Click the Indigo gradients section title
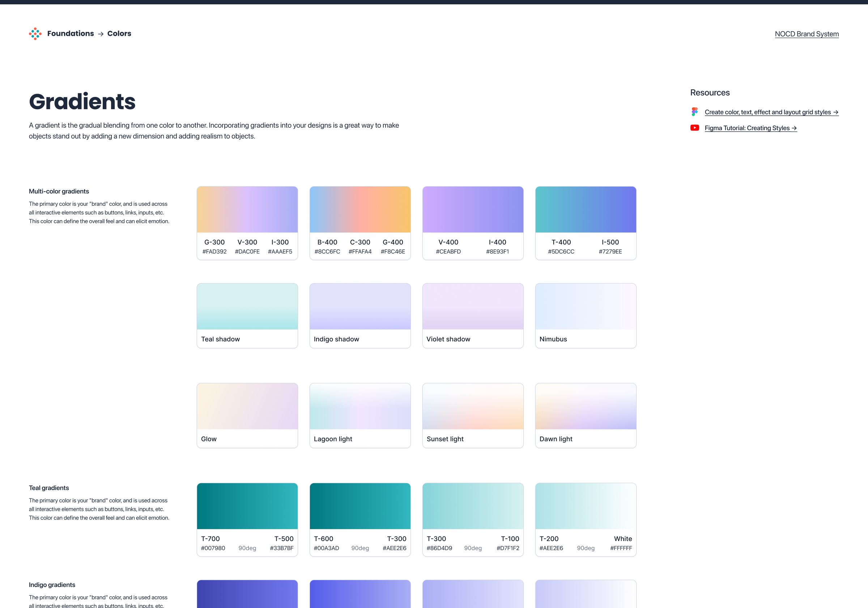 (x=52, y=584)
